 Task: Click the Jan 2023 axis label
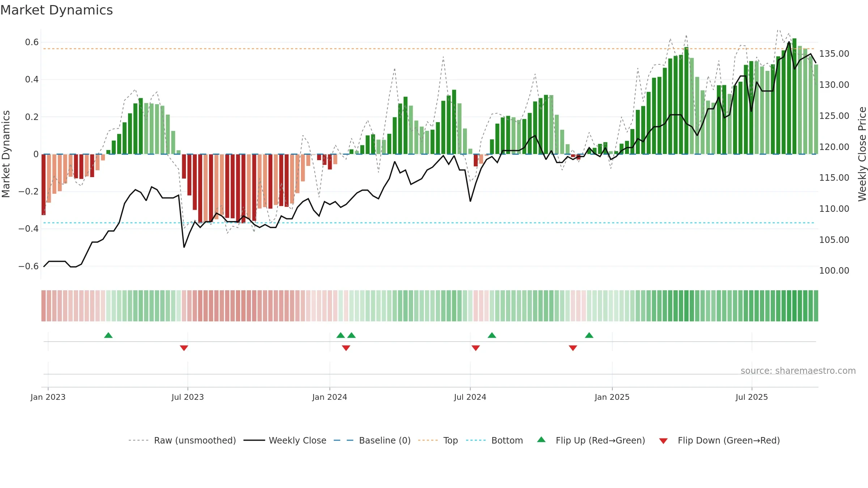48,397
